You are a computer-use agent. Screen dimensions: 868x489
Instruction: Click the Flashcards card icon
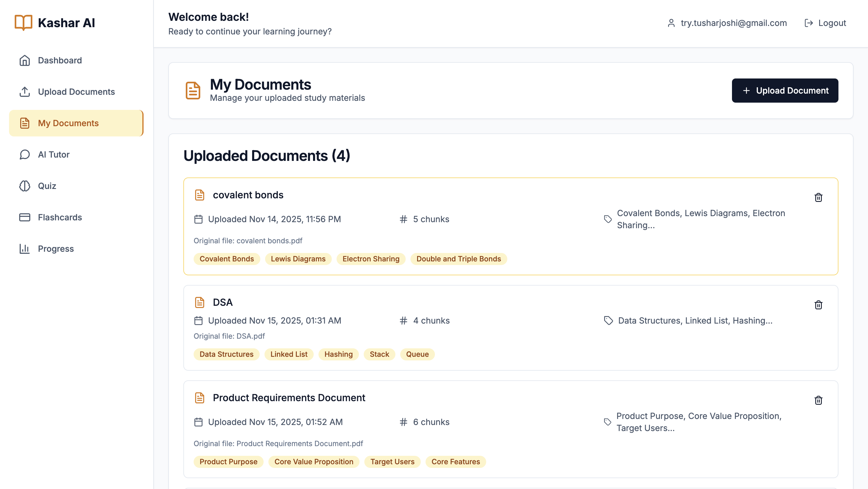(25, 217)
